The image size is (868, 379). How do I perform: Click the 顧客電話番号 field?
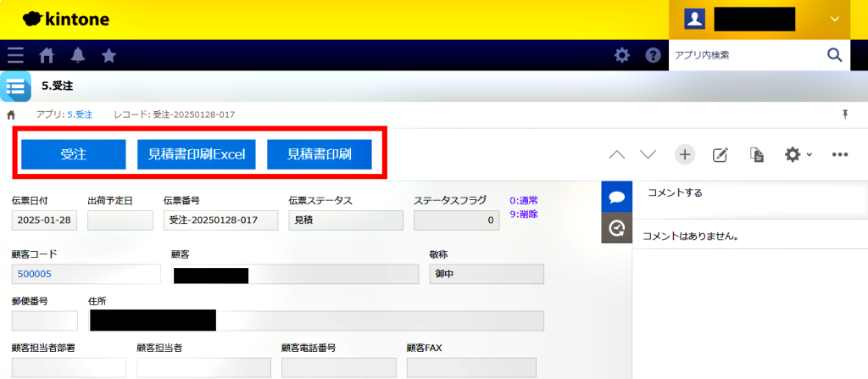pos(339,368)
